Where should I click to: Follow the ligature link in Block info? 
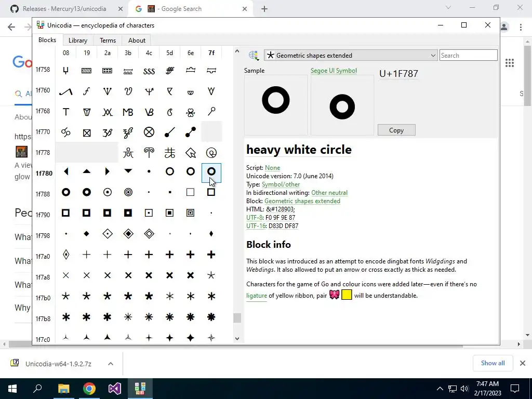tap(257, 296)
